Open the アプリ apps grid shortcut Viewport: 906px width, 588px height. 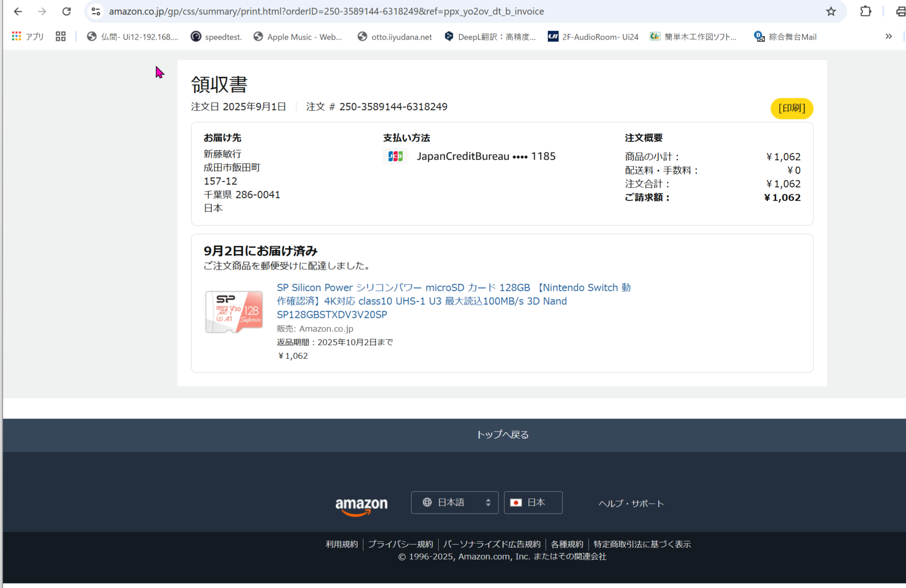[x=27, y=37]
